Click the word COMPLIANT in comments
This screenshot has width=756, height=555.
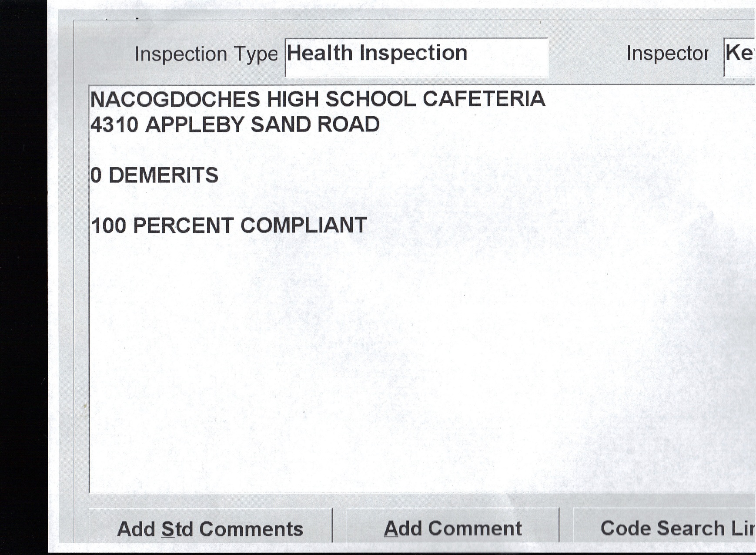(304, 226)
